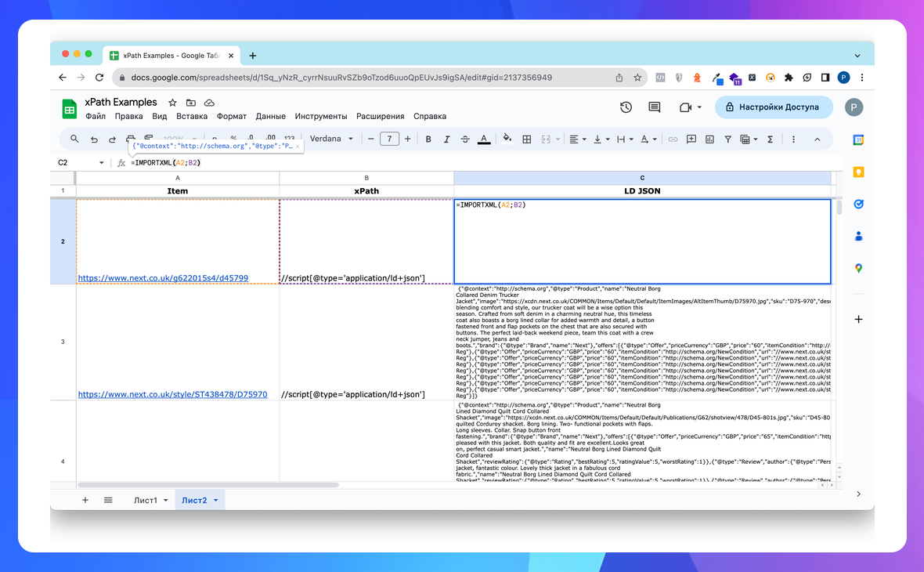The height and width of the screenshot is (572, 924).
Task: Expand the name box dropdown arrow
Action: [101, 163]
